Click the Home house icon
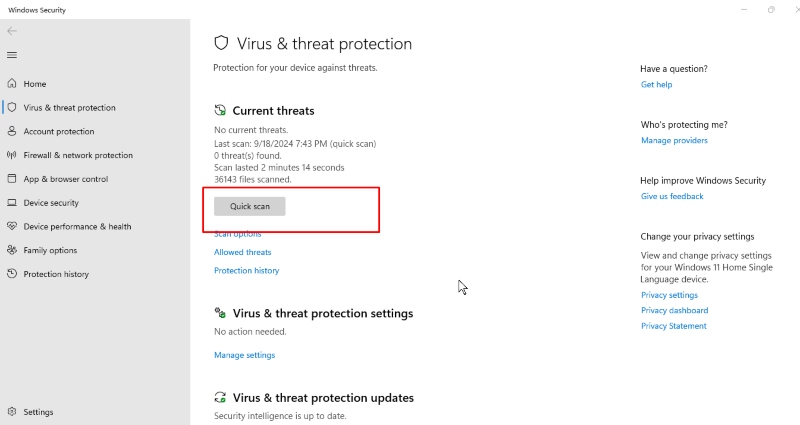This screenshot has height=425, width=800. coord(12,84)
